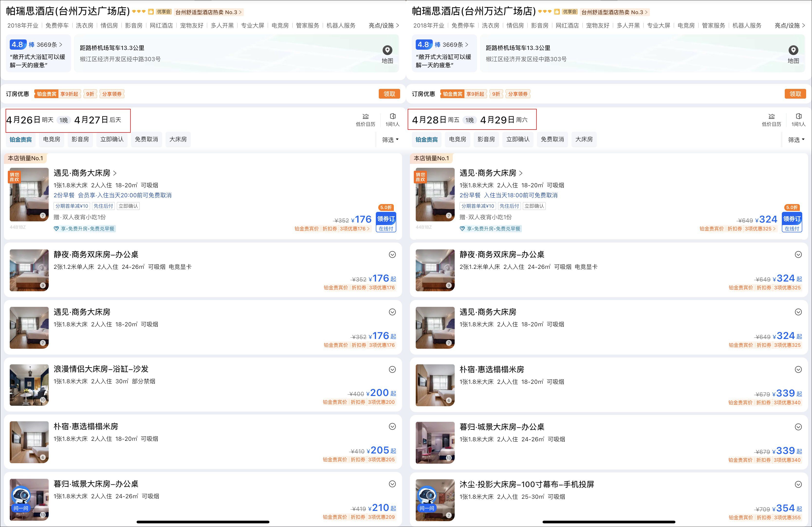
Task: Open the 静夜·商务双床房 room thumbnail in right panel
Action: tap(435, 270)
